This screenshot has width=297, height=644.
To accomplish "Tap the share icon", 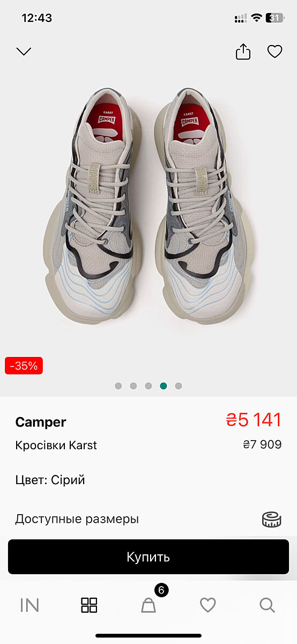I will coord(243,52).
